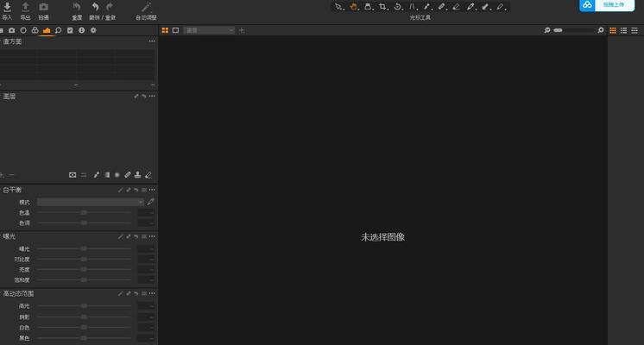Click the shadow (阴影) slider

coord(85,317)
